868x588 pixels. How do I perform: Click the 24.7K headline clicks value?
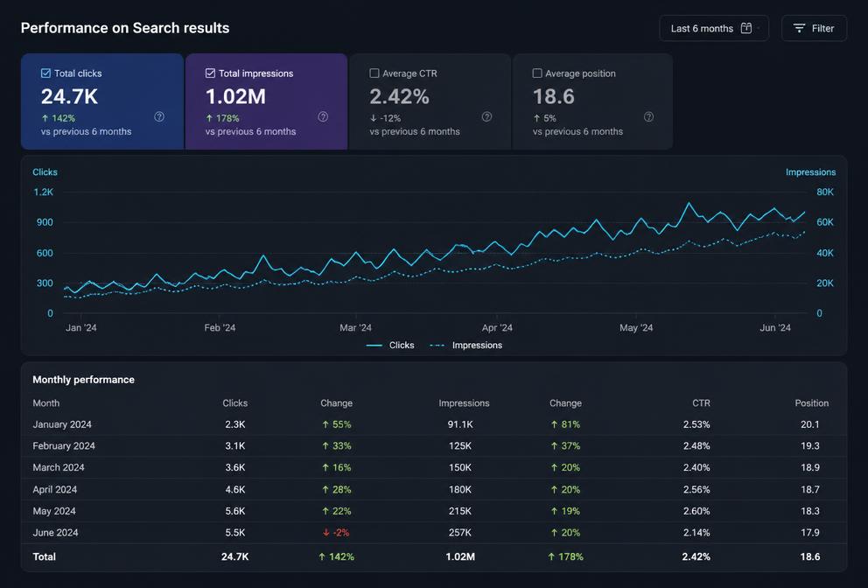69,97
